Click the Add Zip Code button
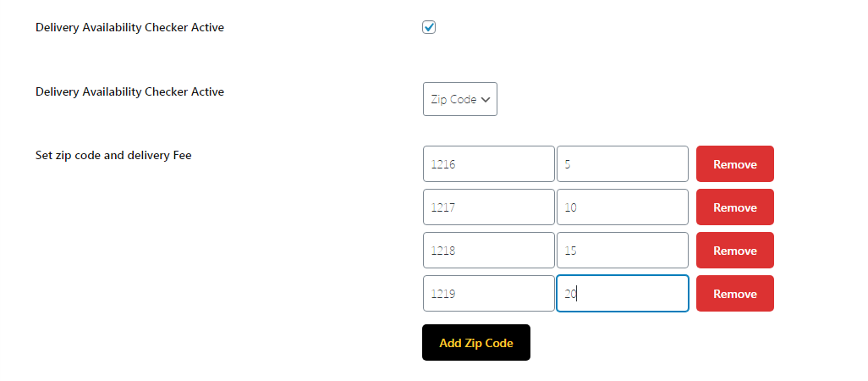The height and width of the screenshot is (381, 868). tap(475, 343)
